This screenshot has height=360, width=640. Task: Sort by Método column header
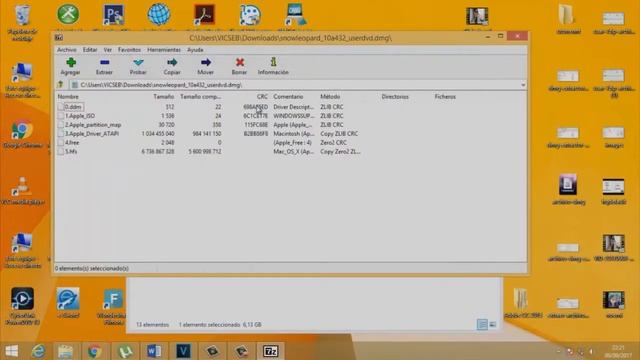(330, 97)
